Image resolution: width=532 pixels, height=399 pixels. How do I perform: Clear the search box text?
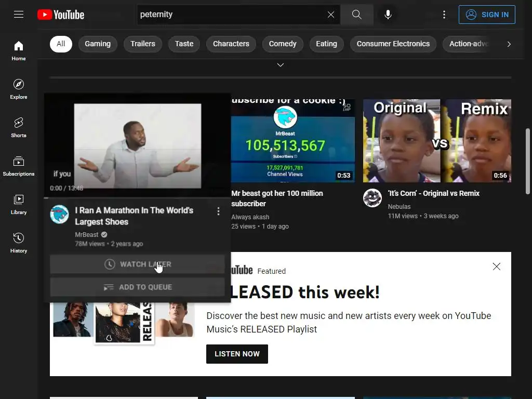[331, 14]
